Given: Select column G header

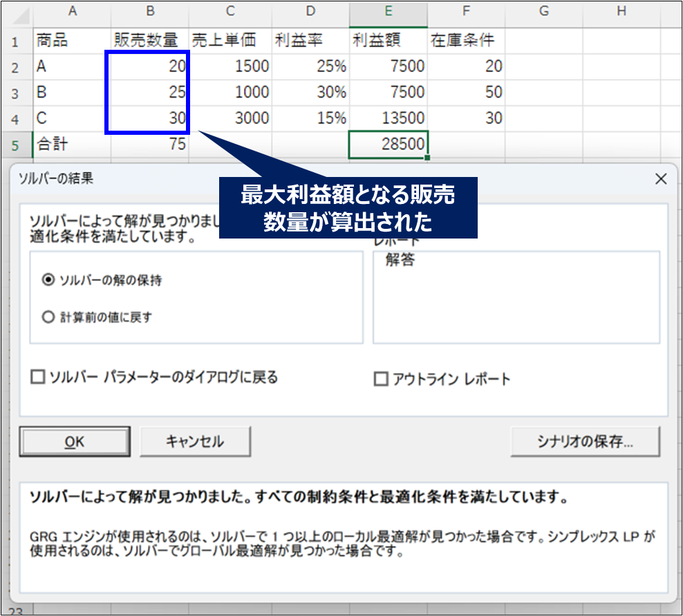Looking at the screenshot, I should tap(543, 10).
